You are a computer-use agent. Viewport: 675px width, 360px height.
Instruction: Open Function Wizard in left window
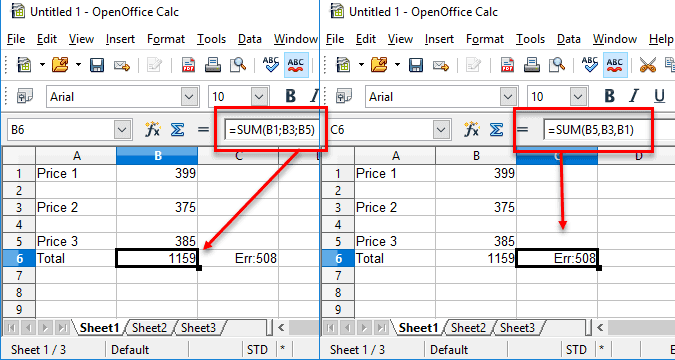[152, 130]
